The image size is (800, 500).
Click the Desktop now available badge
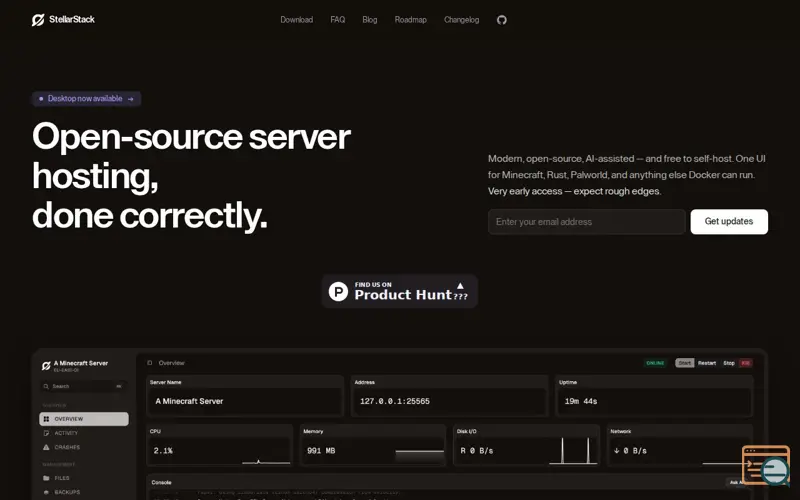[x=87, y=99]
